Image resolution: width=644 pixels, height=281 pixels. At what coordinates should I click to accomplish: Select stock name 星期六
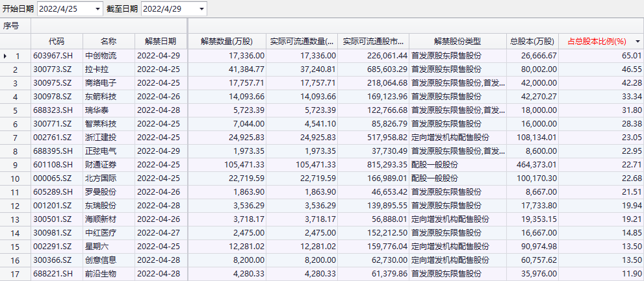pyautogui.click(x=97, y=247)
